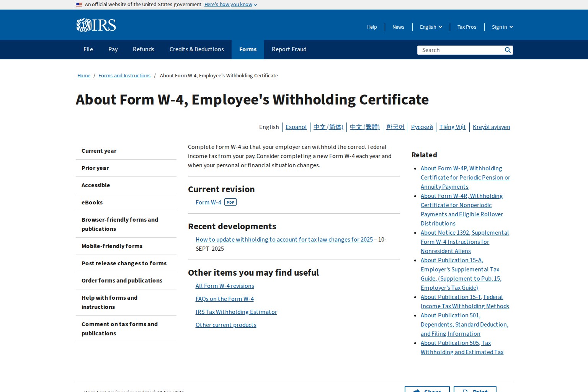
Task: Open IRS Tax Withholding Estimator
Action: (236, 312)
